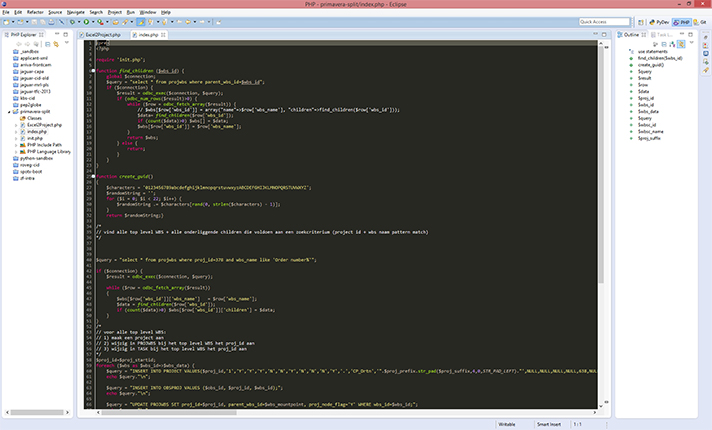This screenshot has width=712, height=430.
Task: Switch to the PyDev perspective
Action: tap(660, 21)
